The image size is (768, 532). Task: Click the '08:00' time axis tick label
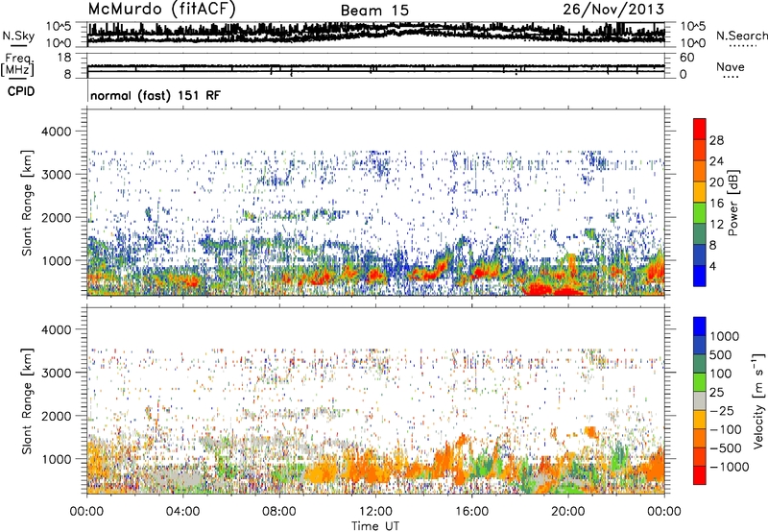(279, 512)
